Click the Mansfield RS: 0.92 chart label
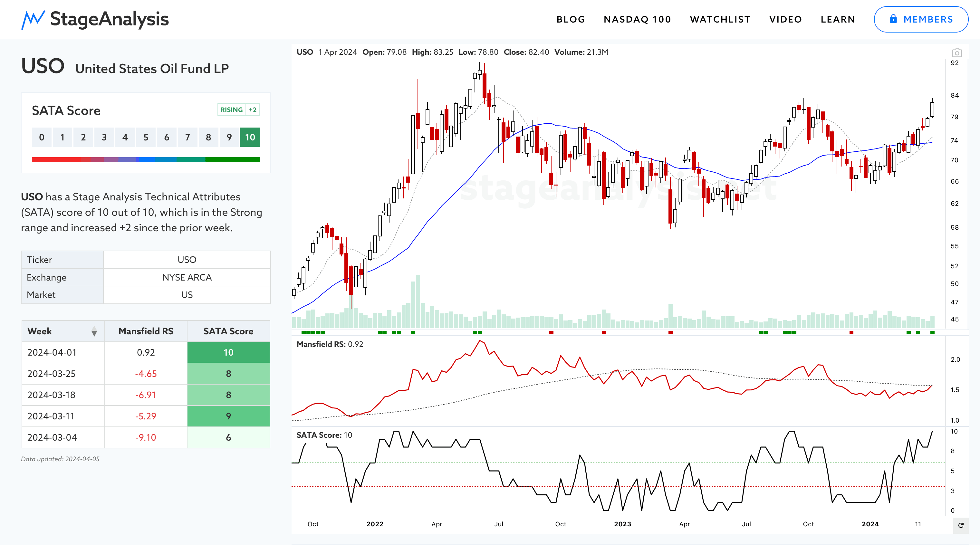980x545 pixels. (330, 344)
